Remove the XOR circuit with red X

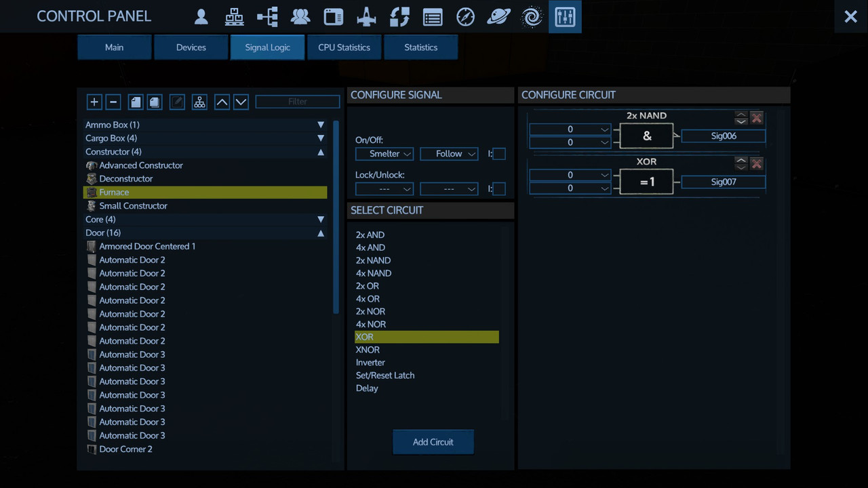(x=757, y=164)
